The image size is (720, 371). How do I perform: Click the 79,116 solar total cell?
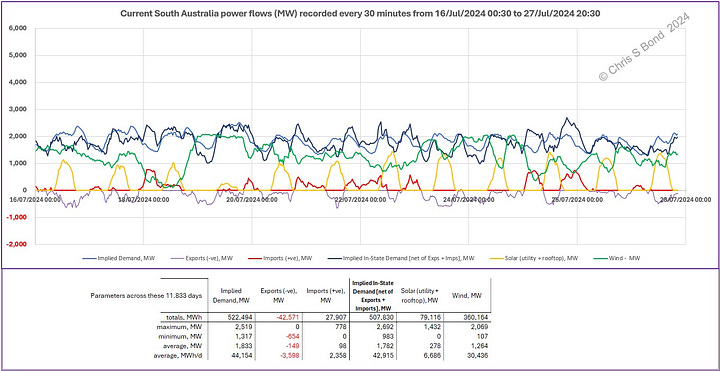coord(430,317)
